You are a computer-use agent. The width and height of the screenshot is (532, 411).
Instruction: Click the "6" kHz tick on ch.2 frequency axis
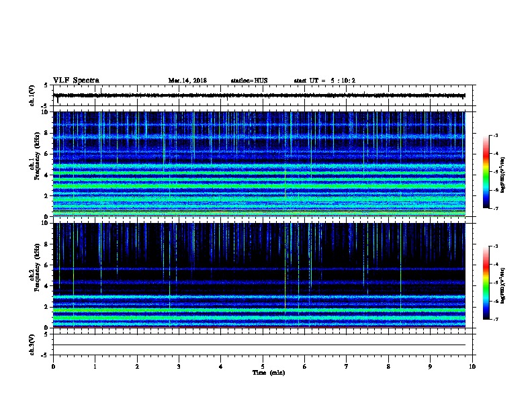46,265
